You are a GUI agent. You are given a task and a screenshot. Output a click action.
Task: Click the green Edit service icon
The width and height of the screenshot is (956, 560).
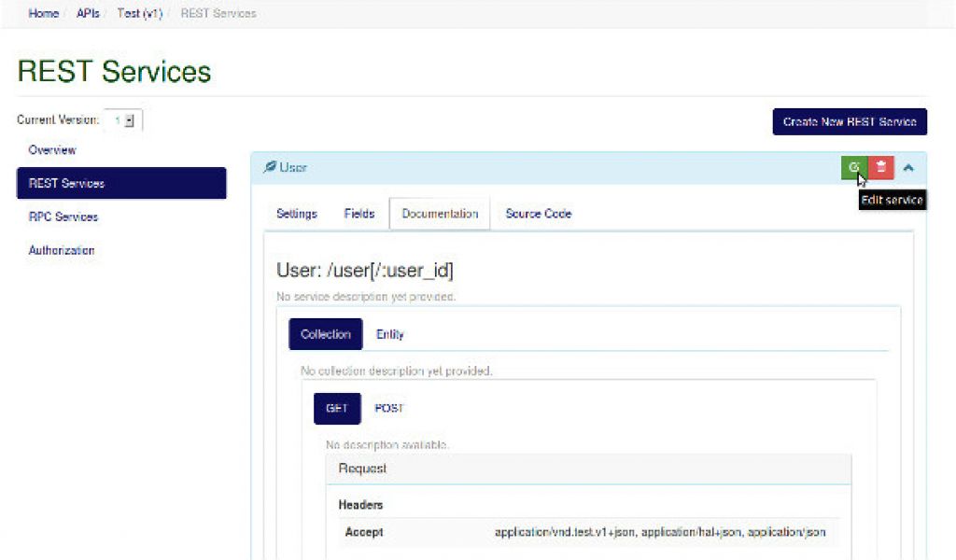pyautogui.click(x=854, y=167)
